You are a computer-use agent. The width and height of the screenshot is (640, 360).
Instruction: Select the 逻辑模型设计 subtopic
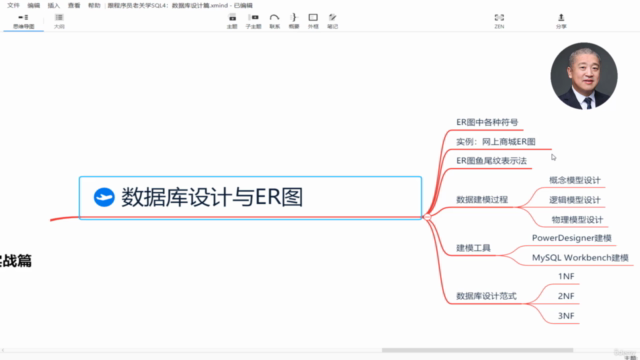click(x=575, y=200)
